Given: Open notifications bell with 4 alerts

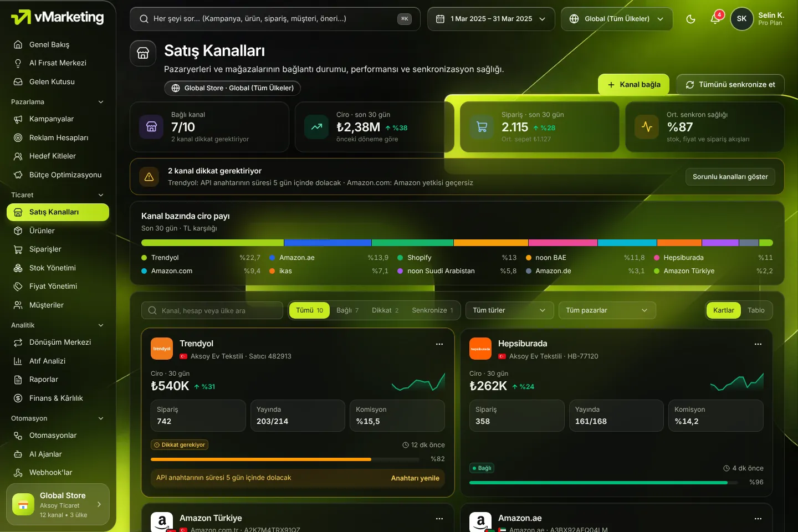Looking at the screenshot, I should click(x=715, y=19).
